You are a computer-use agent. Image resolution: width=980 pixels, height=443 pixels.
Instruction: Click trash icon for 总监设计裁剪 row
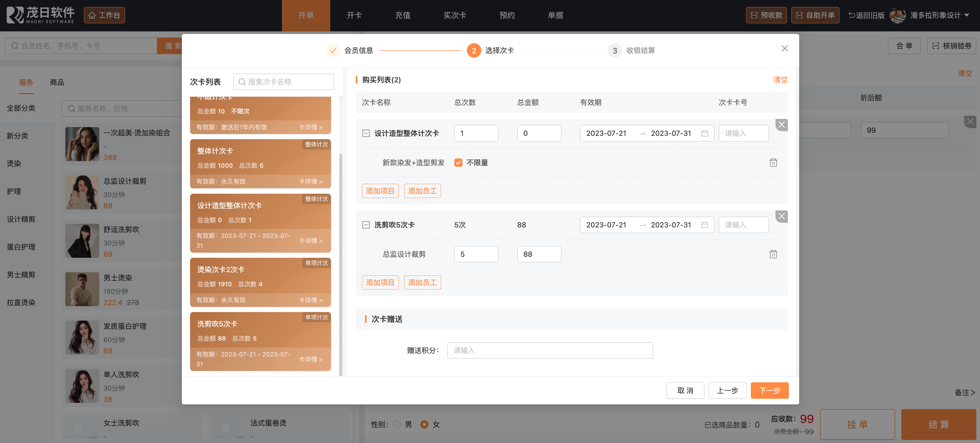[x=773, y=254]
